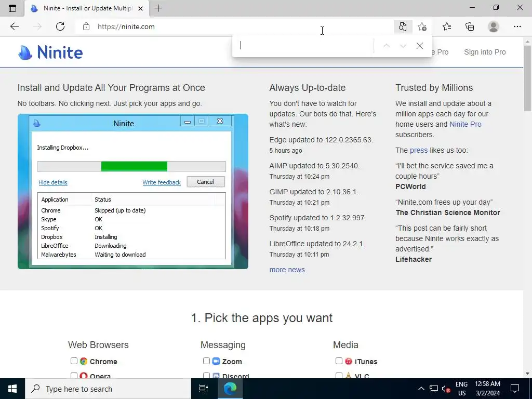This screenshot has width=532, height=399.
Task: Switch the ENG US input language
Action: coord(461,389)
